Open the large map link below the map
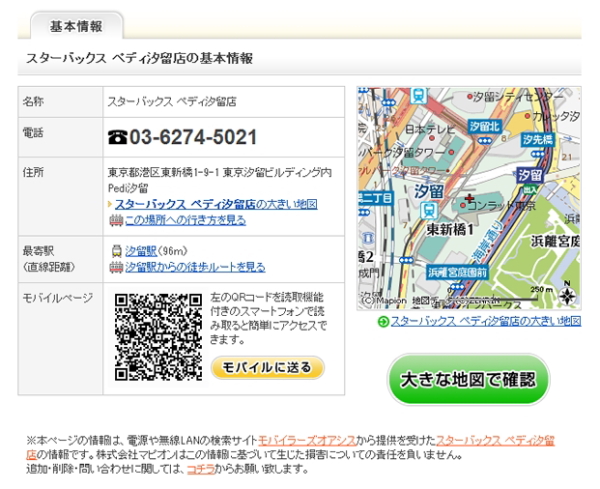 click(486, 322)
